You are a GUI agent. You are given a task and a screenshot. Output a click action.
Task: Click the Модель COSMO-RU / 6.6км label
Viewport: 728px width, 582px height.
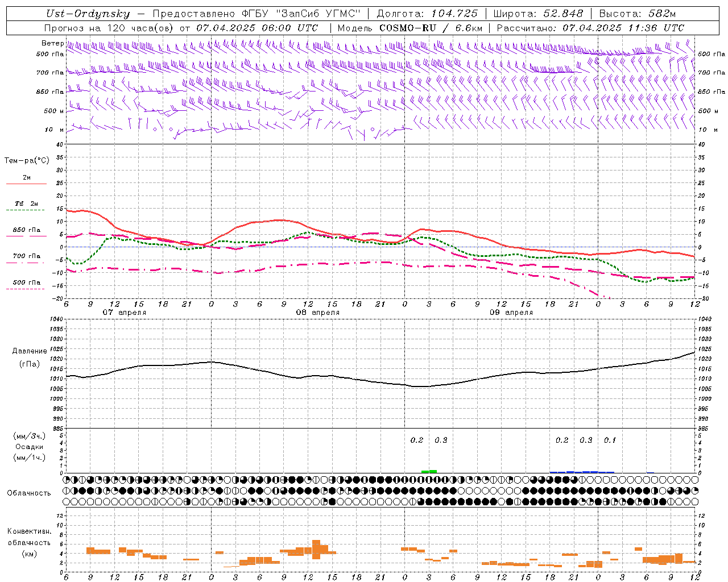coord(410,27)
